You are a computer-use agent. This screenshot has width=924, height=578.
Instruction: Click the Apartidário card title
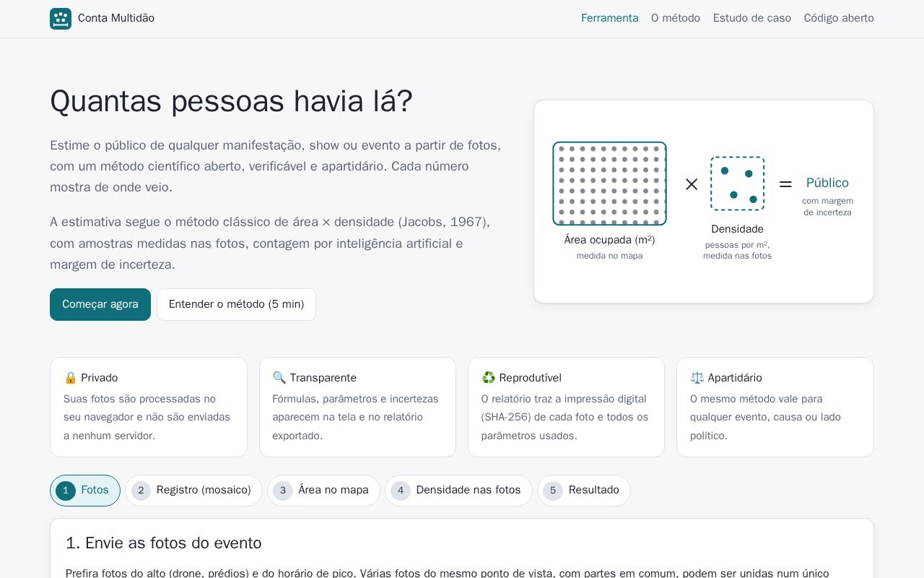735,378
